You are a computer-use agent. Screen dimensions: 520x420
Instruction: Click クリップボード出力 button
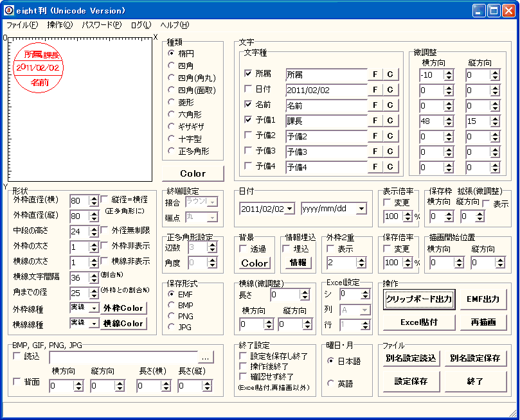419,299
